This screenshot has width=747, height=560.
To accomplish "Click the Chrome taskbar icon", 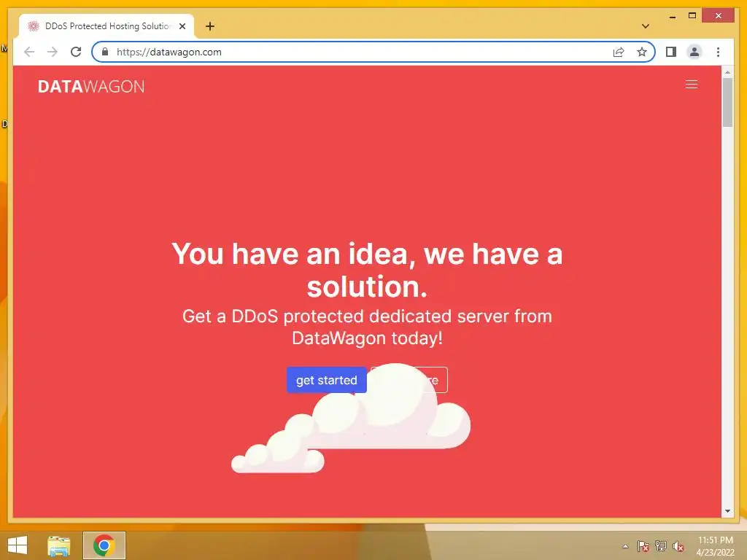I will tap(104, 545).
